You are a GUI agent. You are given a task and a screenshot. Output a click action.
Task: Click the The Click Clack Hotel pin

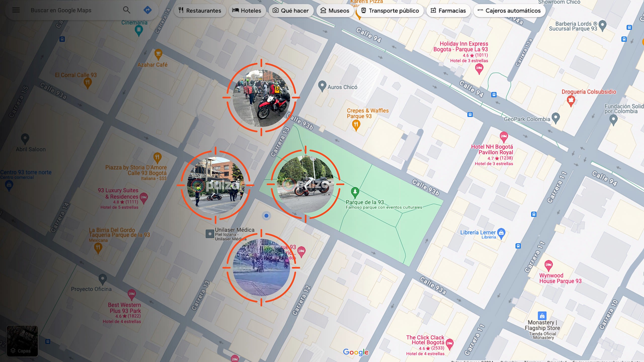tap(450, 344)
